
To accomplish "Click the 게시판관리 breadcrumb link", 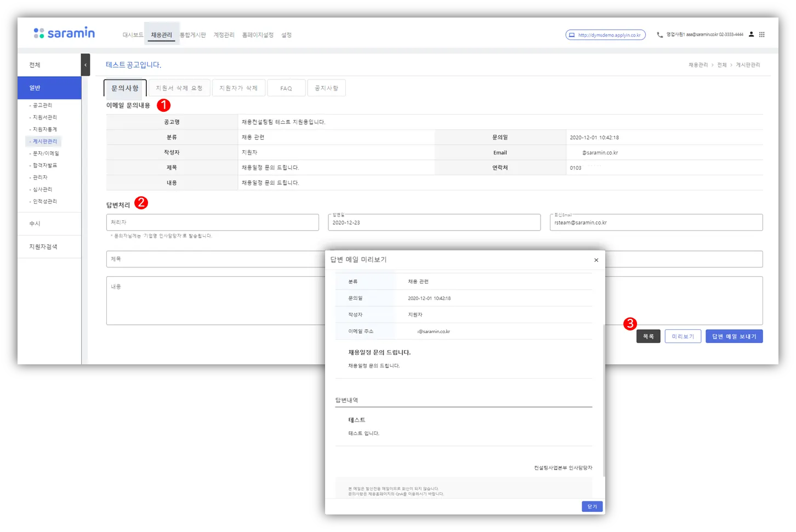I will pyautogui.click(x=748, y=65).
